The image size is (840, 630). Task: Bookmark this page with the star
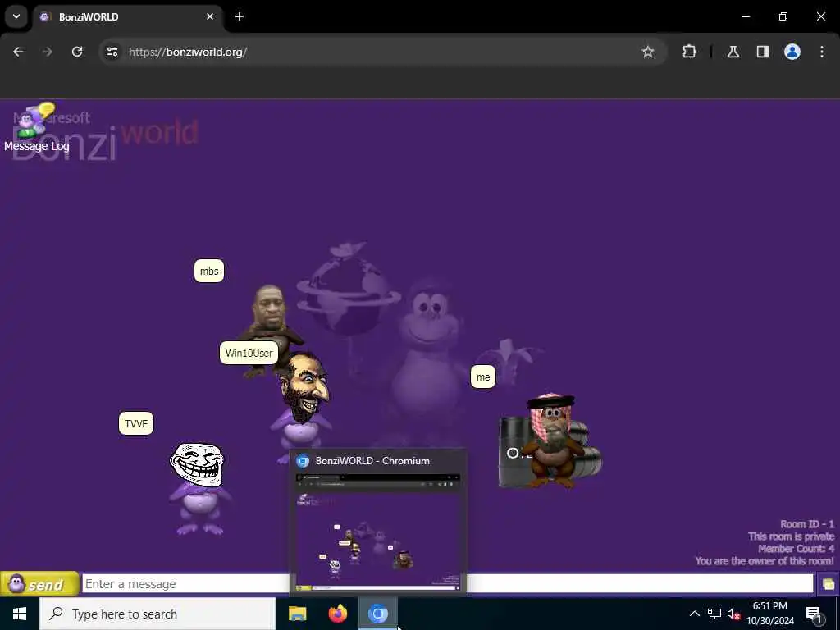[648, 52]
